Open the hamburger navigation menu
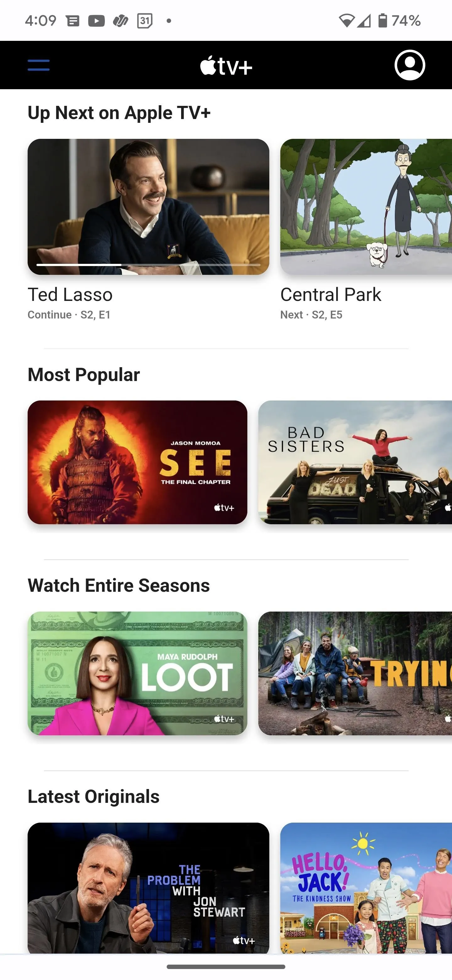The width and height of the screenshot is (452, 980). tap(38, 65)
